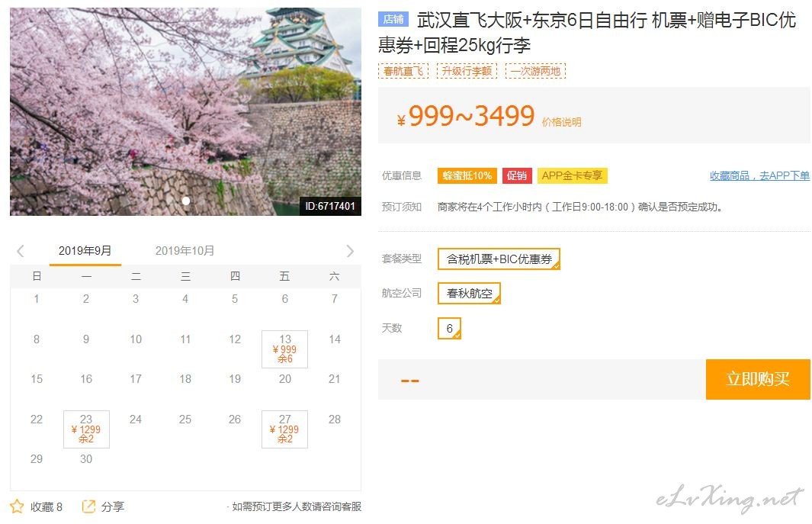Select September 13 priced ¥999
This screenshot has height=524, width=812.
point(285,349)
